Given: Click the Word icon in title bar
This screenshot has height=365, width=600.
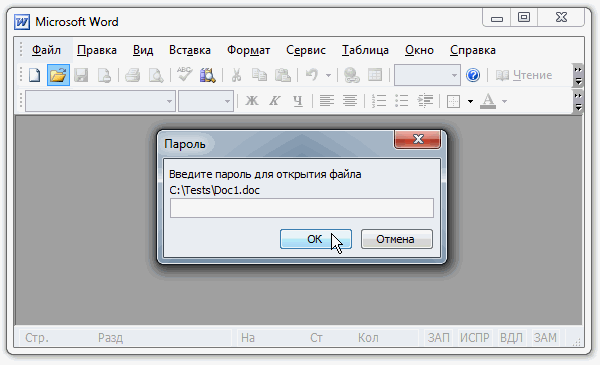Looking at the screenshot, I should click(x=22, y=22).
